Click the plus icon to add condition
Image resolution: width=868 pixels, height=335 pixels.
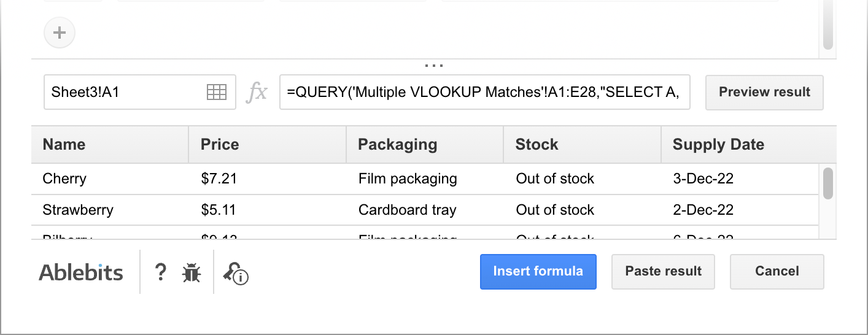[60, 33]
